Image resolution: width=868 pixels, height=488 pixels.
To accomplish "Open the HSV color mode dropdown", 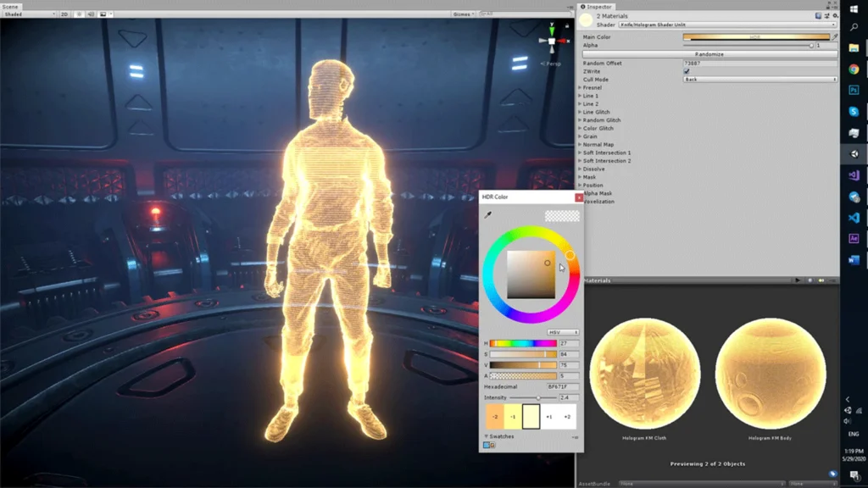I will pos(563,332).
